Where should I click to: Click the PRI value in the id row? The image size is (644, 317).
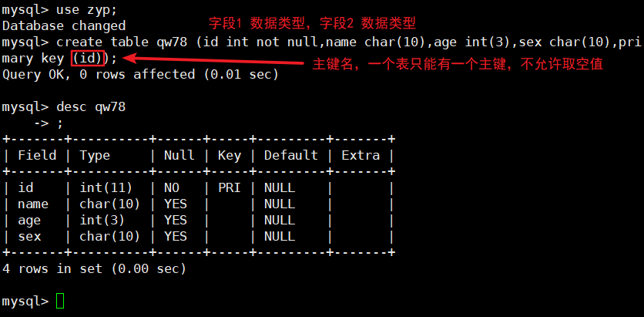click(x=230, y=187)
